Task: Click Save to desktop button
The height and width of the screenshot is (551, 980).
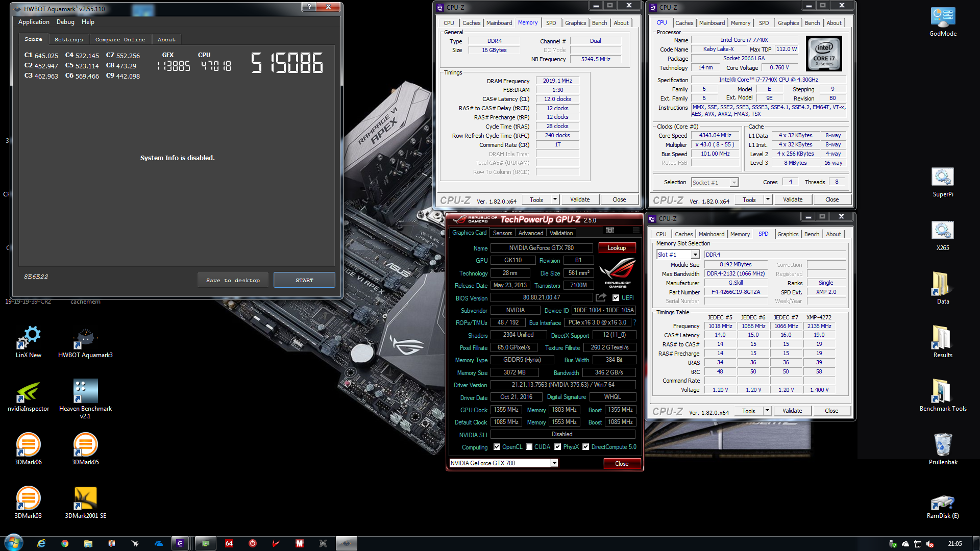Action: (233, 280)
